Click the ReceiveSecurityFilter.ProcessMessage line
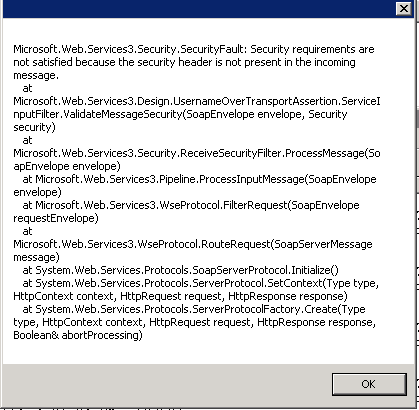The width and height of the screenshot is (419, 410). point(197,153)
